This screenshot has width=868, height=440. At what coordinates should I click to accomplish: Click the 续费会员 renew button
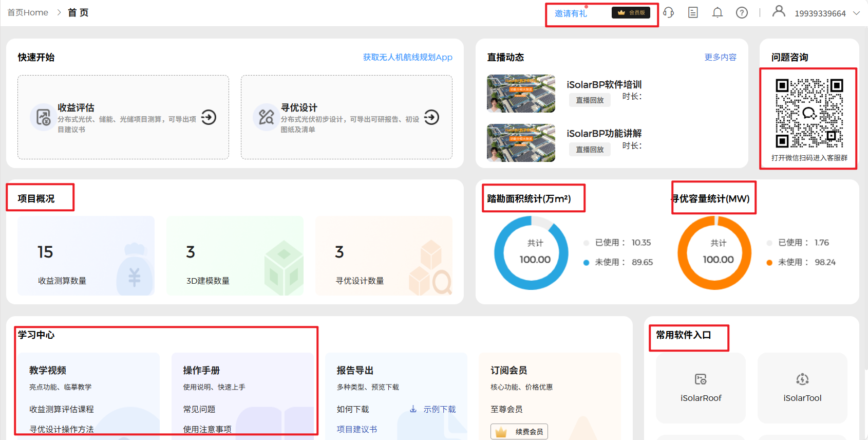tap(519, 431)
